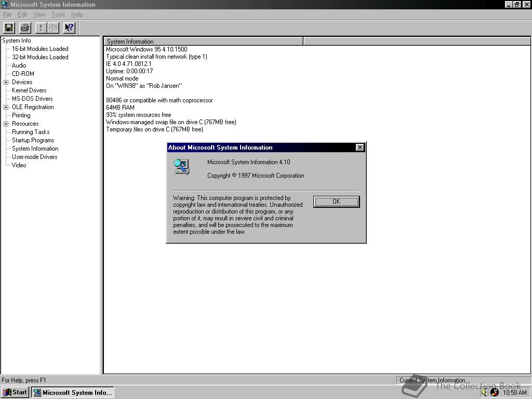This screenshot has height=399, width=532.
Task: Click the 80486 or compatible processor line
Action: pyautogui.click(x=159, y=100)
